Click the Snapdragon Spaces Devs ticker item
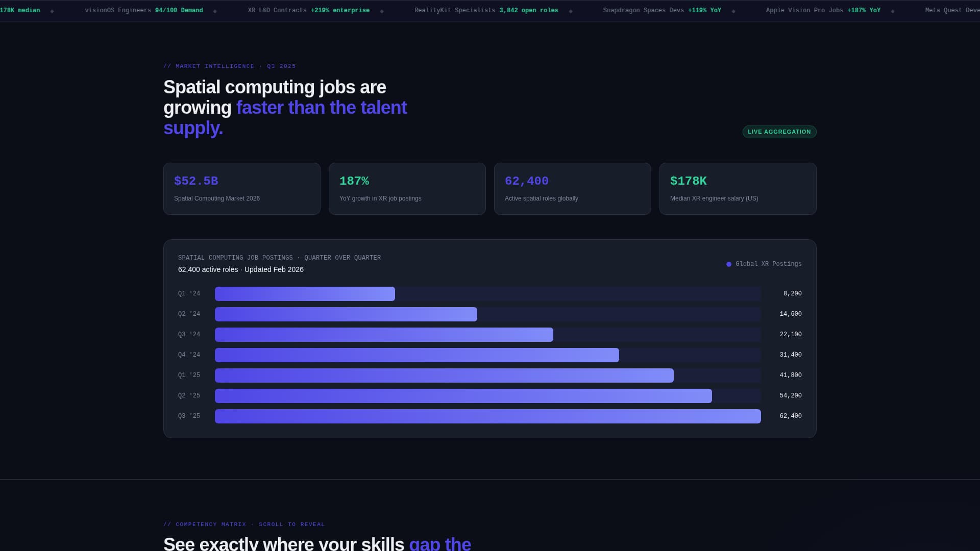The height and width of the screenshot is (551, 980). point(662,10)
